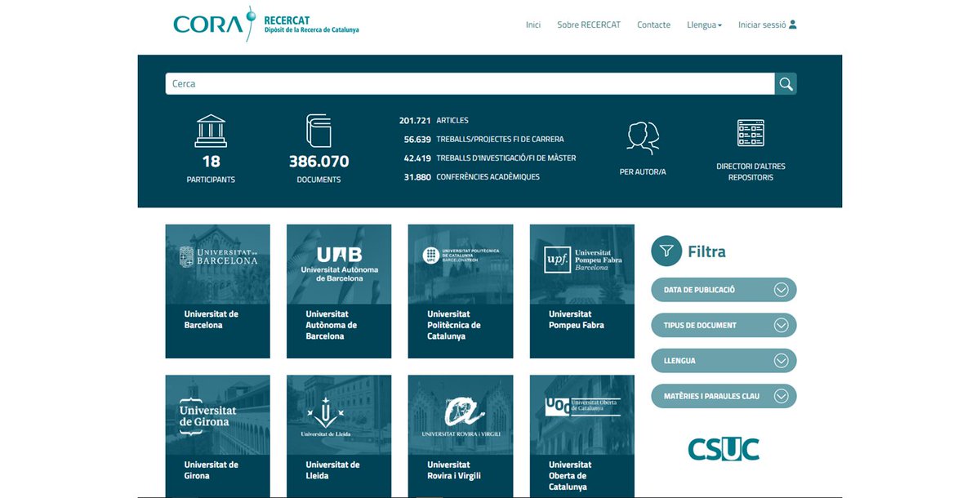Click the CORA RECERCAT logo
Screen dimensions: 980x498
click(x=266, y=24)
